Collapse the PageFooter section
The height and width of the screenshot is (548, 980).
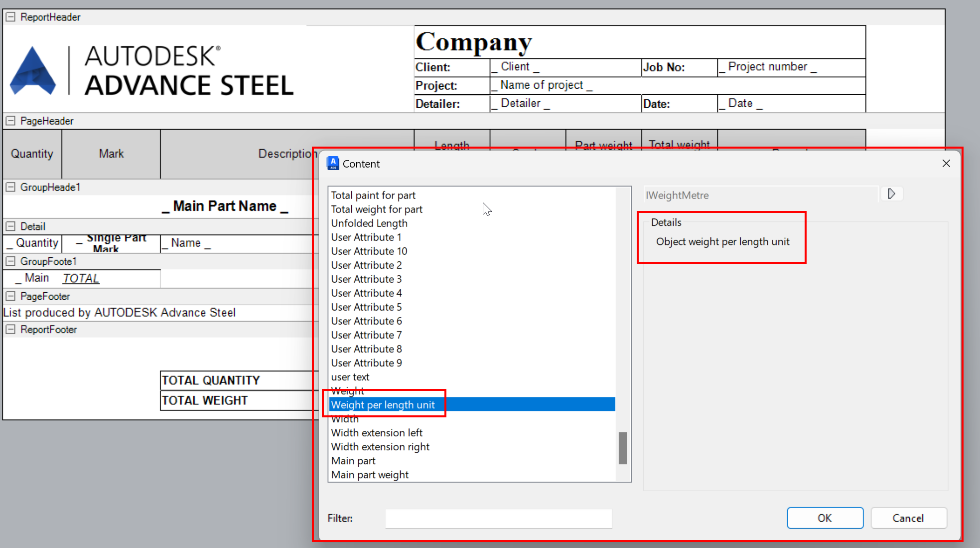tap(10, 296)
